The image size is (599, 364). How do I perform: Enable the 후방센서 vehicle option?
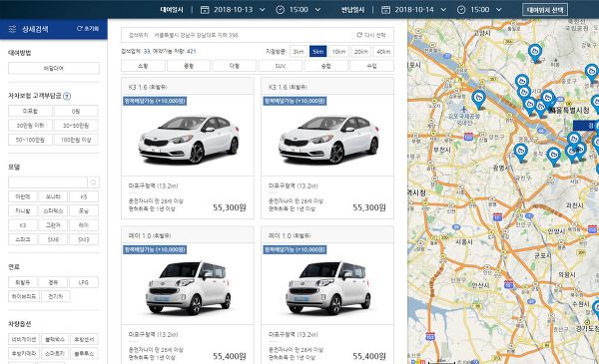(84, 339)
